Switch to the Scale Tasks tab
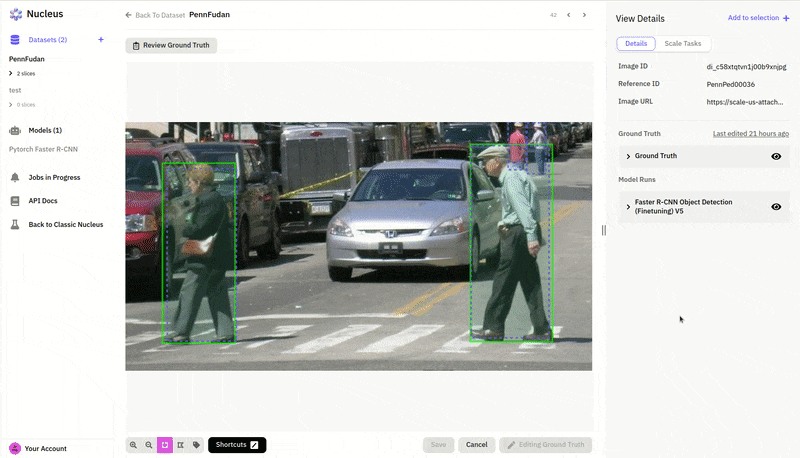 click(684, 44)
